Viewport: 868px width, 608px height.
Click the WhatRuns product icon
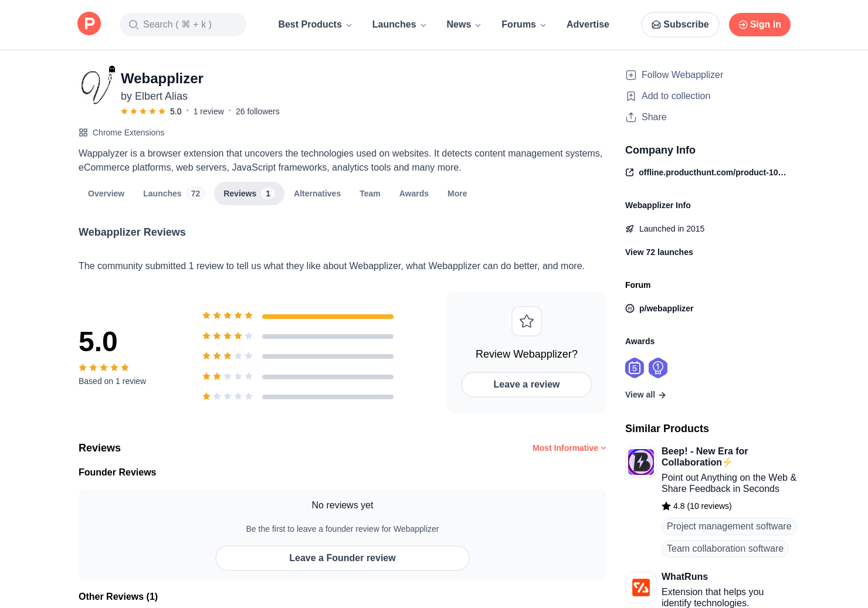coord(641,587)
